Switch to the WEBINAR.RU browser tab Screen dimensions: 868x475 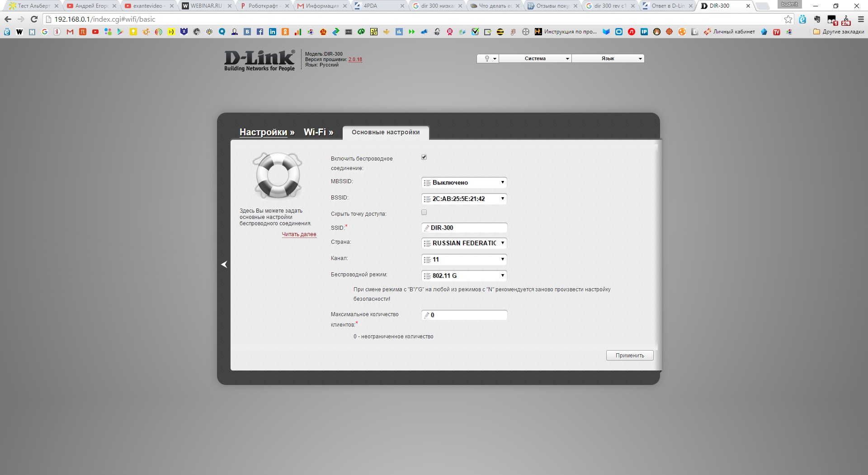(x=207, y=6)
